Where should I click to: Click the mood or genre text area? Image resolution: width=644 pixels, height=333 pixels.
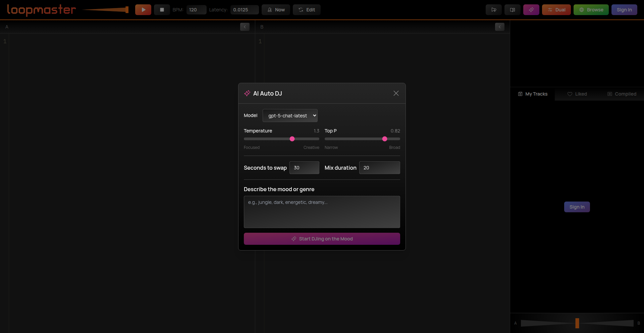(x=322, y=212)
